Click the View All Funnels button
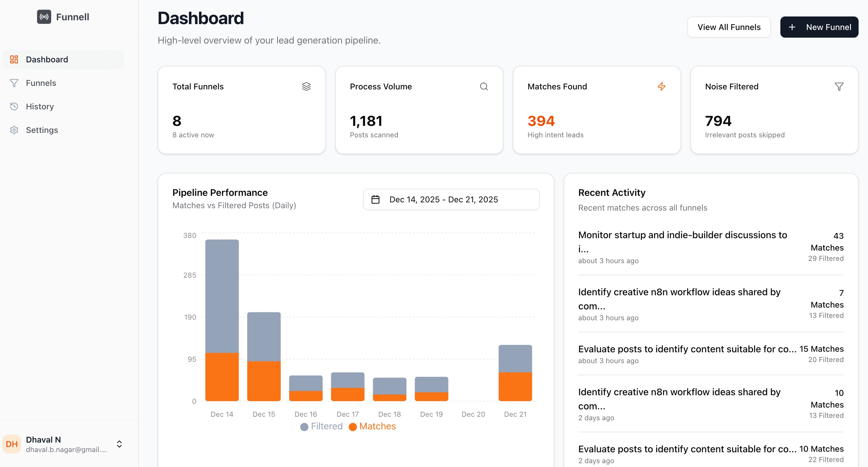The image size is (868, 467). point(729,27)
